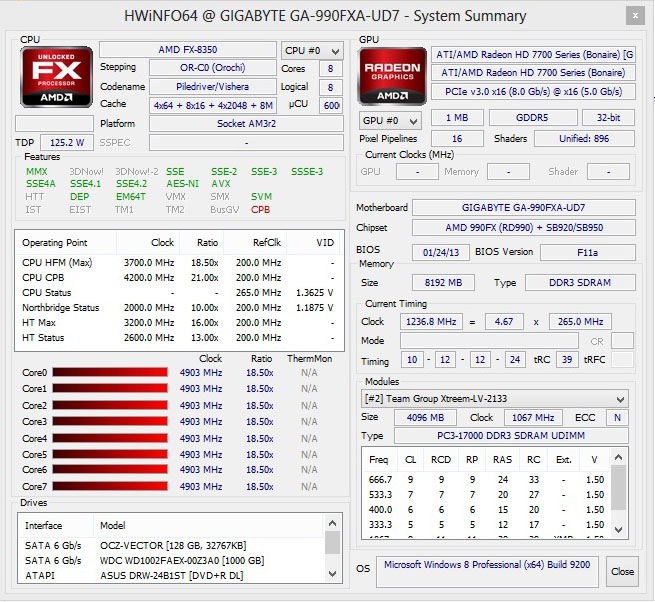This screenshot has width=655, height=602.
Task: Click the Piledriver/Vishera codename field
Action: [x=213, y=87]
